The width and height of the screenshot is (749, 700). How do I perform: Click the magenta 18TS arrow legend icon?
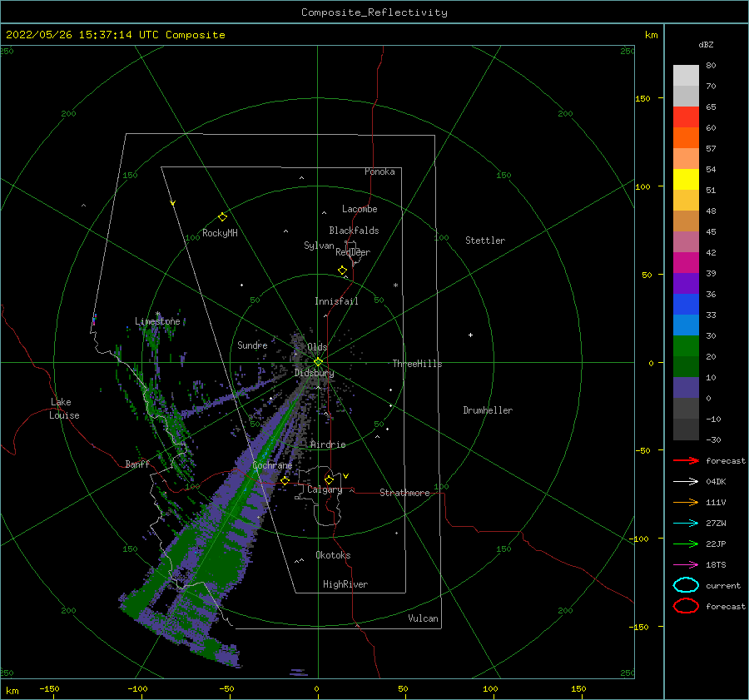686,565
